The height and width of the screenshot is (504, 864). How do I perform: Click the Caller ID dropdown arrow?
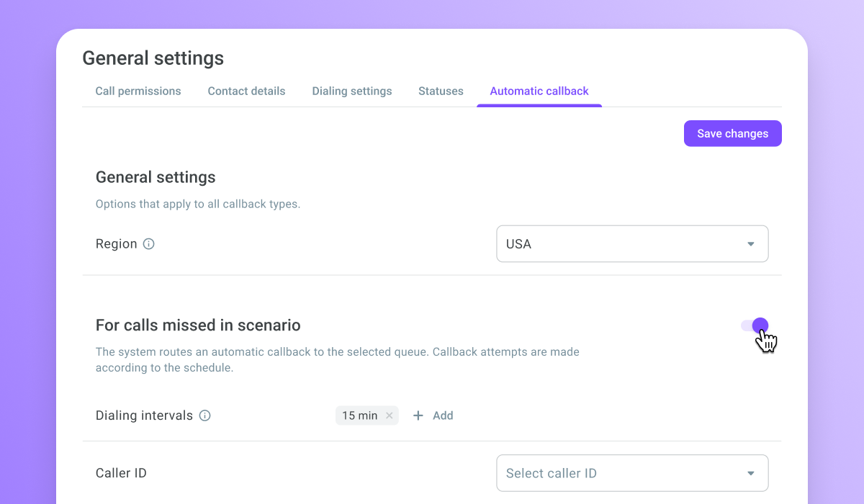click(751, 473)
